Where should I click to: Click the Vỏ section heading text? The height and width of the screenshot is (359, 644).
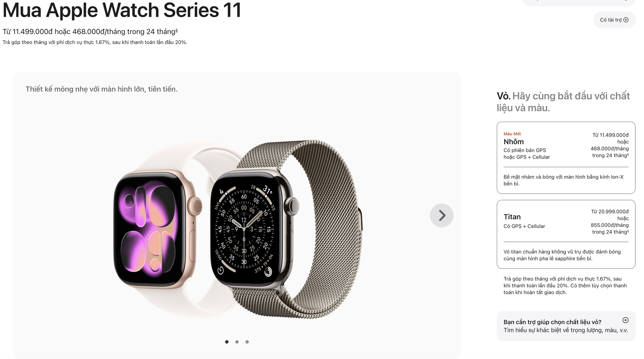coord(563,102)
